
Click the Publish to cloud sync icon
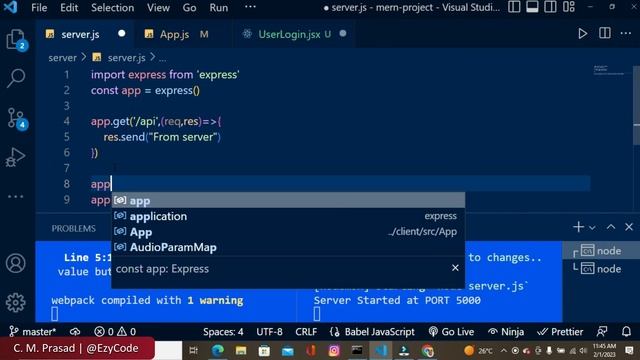coord(75,331)
